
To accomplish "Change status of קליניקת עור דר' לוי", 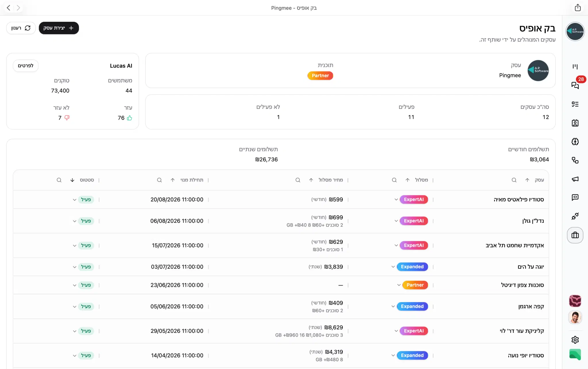I will coord(83,331).
